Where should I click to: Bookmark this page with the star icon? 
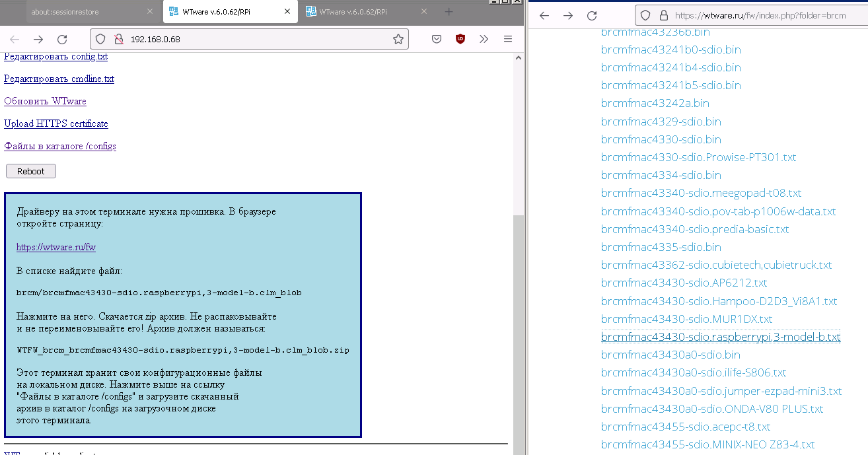398,39
